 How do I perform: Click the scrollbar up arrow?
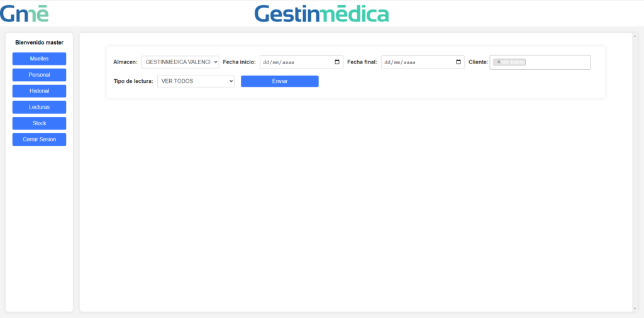click(636, 36)
